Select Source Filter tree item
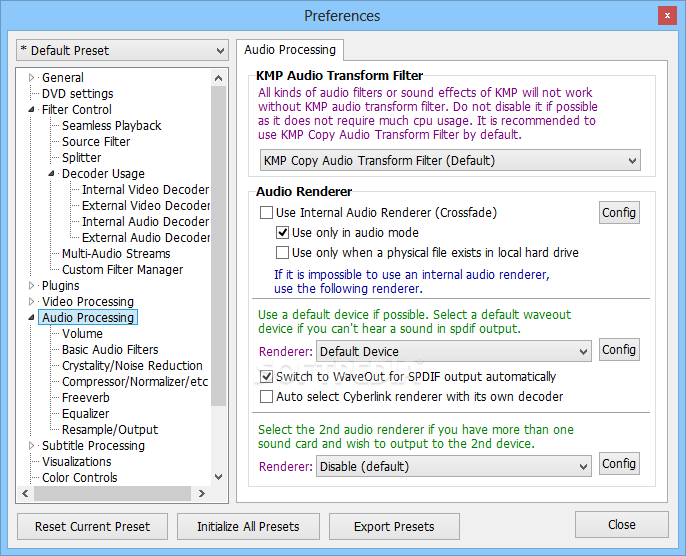 pos(96,142)
